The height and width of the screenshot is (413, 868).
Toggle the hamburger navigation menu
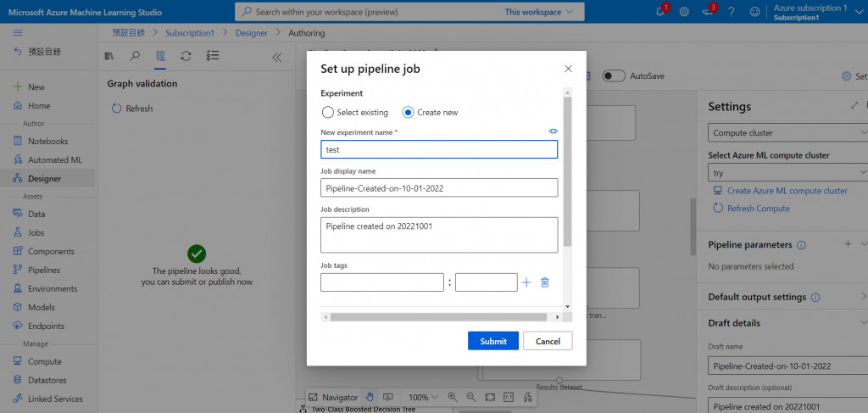click(x=18, y=33)
